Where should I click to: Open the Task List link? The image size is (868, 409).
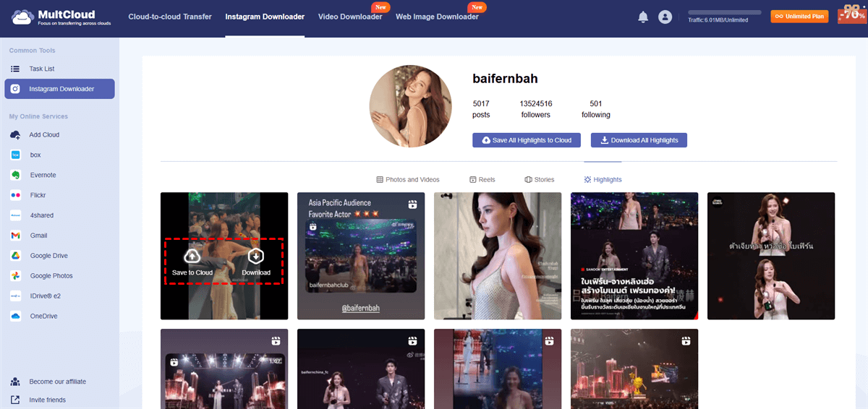42,69
